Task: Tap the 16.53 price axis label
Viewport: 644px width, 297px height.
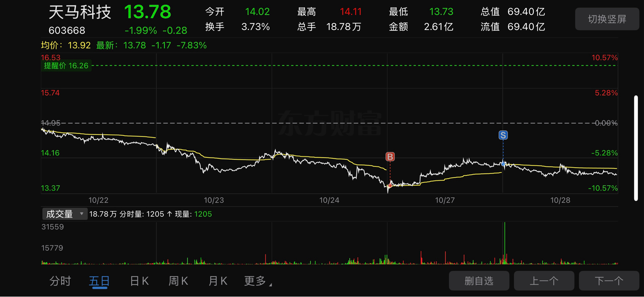Action: pyautogui.click(x=51, y=58)
